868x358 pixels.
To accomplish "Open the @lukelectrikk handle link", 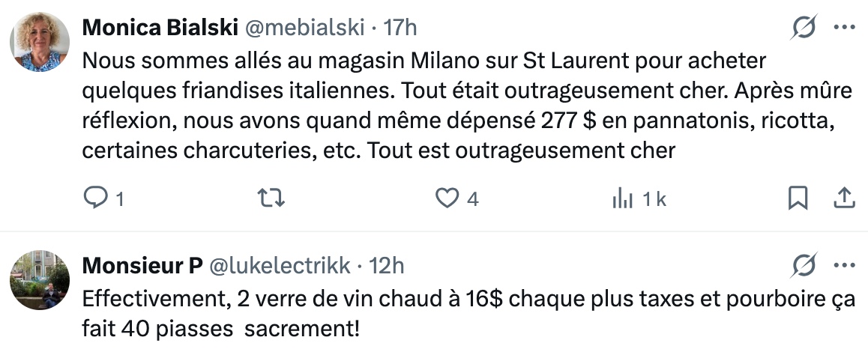I will coord(278,265).
